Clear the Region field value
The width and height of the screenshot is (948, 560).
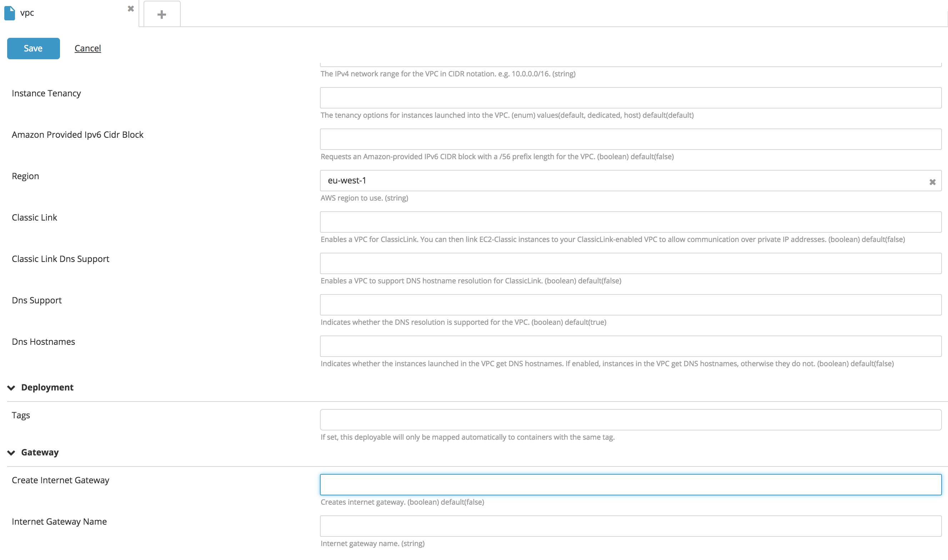(932, 182)
